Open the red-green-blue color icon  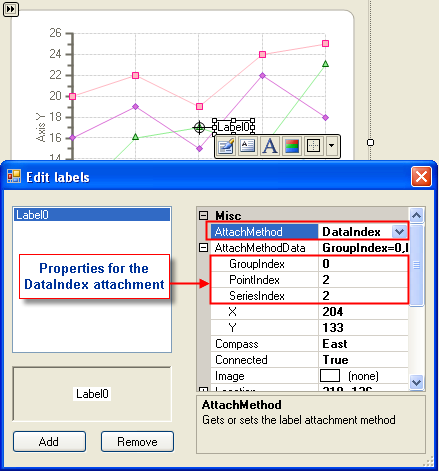pyautogui.click(x=292, y=146)
